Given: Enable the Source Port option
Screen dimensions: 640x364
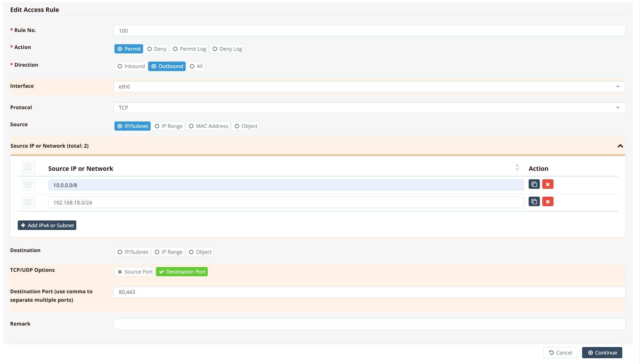Looking at the screenshot, I should (135, 272).
